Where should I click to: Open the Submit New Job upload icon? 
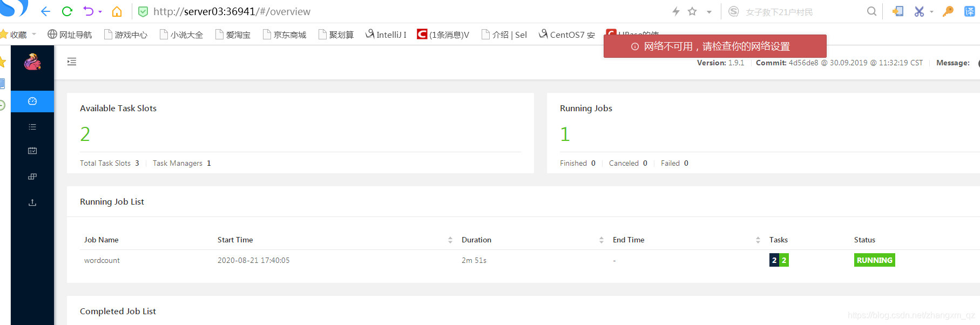coord(32,202)
